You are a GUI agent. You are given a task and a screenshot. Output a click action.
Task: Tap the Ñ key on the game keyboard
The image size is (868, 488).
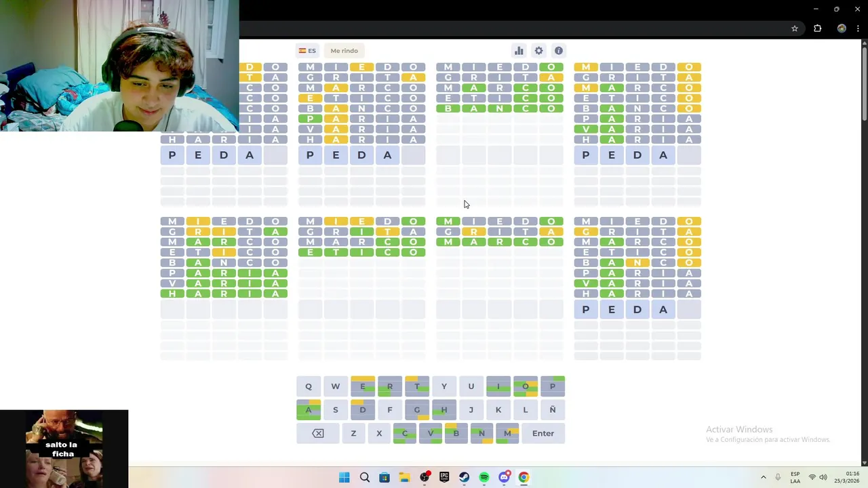(553, 409)
